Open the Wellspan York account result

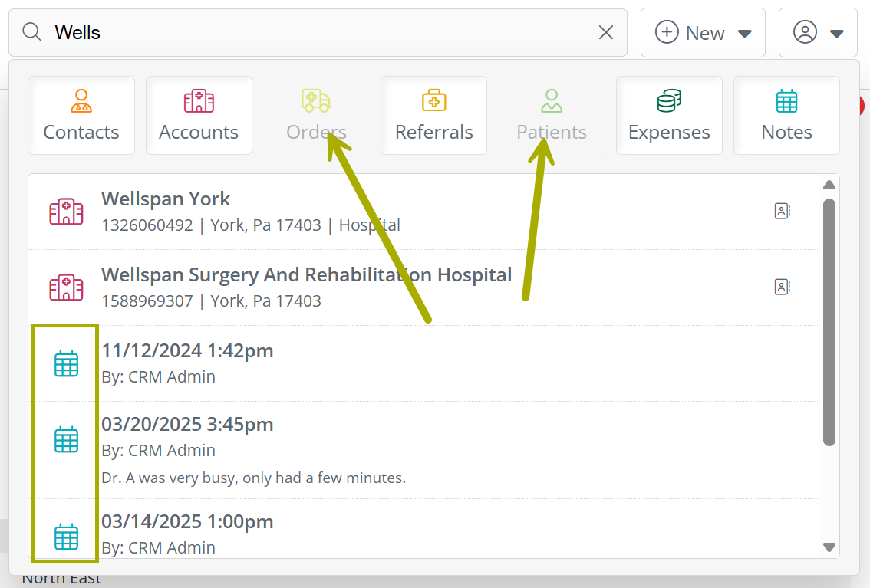pyautogui.click(x=424, y=212)
